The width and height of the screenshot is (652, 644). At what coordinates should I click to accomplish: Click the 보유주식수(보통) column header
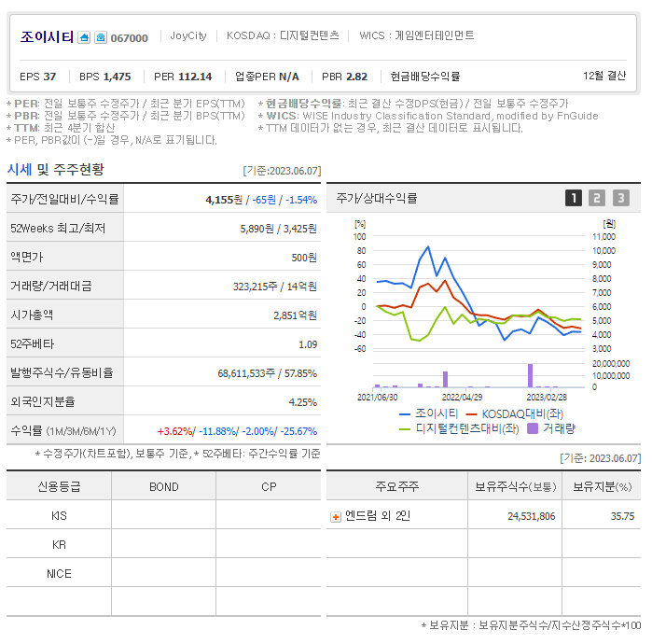tap(515, 486)
